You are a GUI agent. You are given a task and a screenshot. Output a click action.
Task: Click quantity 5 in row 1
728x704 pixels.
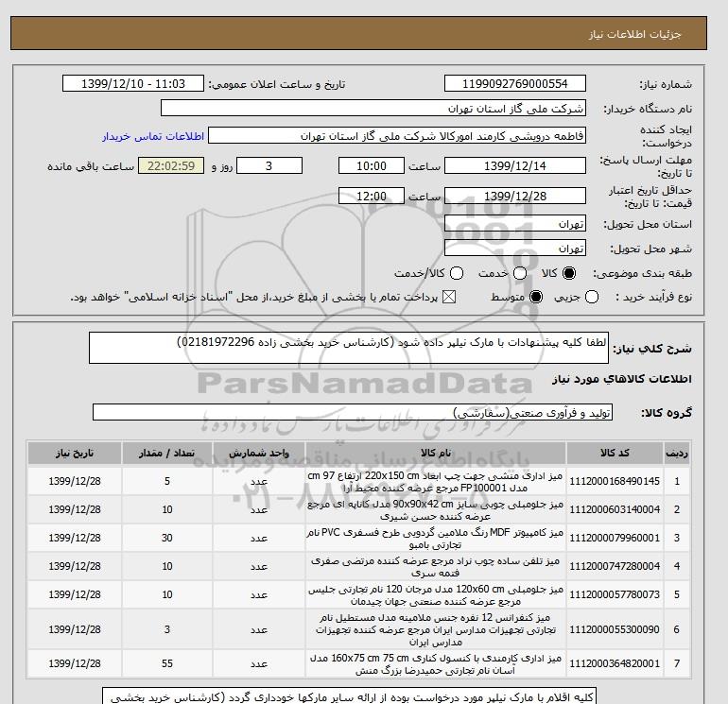167,481
